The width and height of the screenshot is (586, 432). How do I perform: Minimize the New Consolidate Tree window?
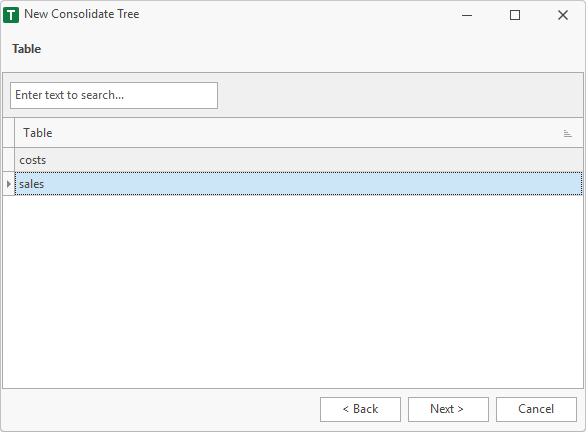pyautogui.click(x=467, y=15)
